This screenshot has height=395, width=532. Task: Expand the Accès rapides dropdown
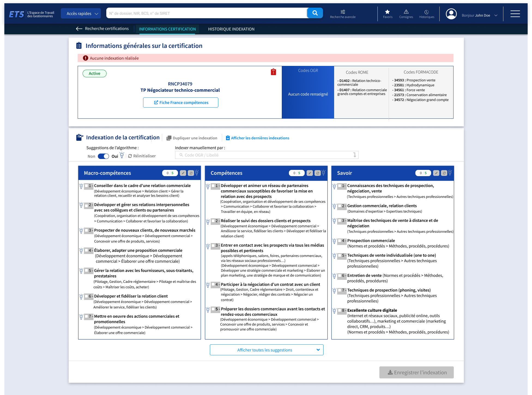81,14
